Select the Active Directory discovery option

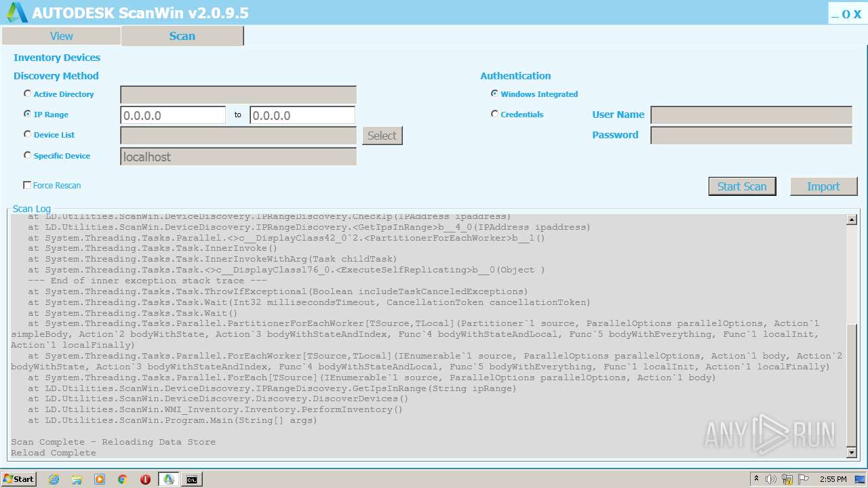pos(27,94)
